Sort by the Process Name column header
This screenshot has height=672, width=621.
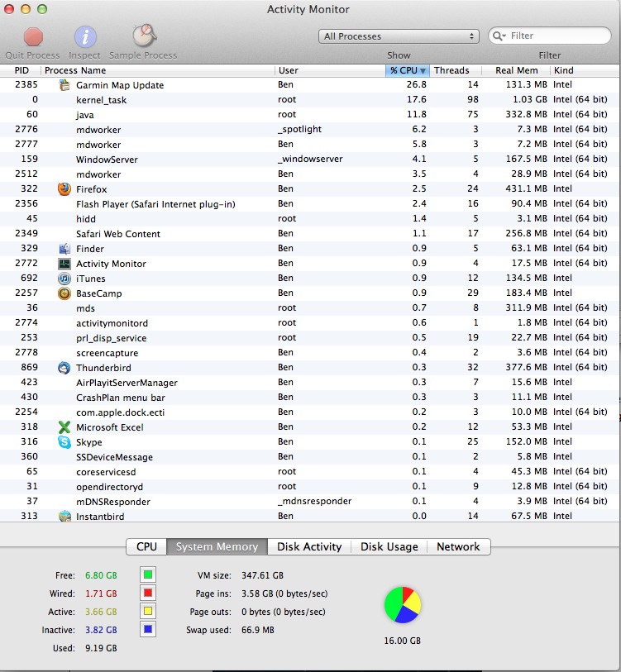[x=158, y=70]
